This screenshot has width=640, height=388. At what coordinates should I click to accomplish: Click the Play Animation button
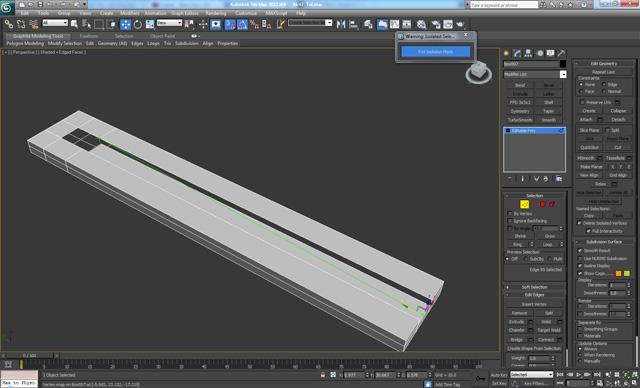coord(578,375)
